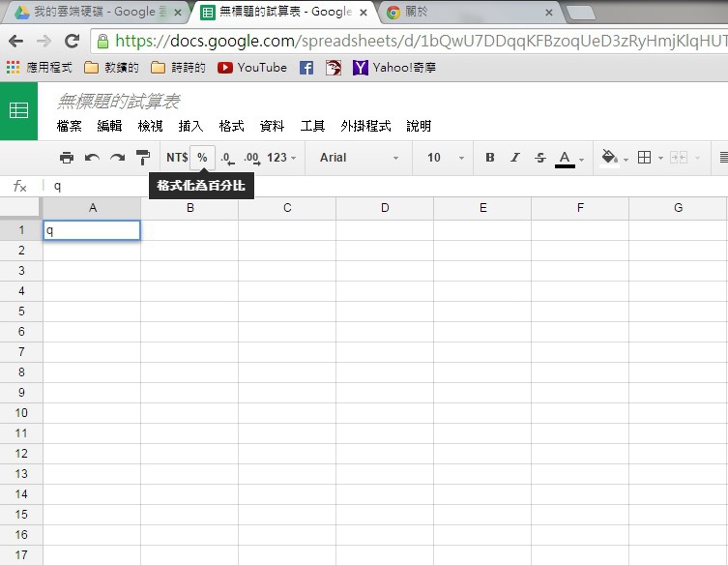This screenshot has width=728, height=565.
Task: Open the 檔案 menu
Action: pos(70,126)
